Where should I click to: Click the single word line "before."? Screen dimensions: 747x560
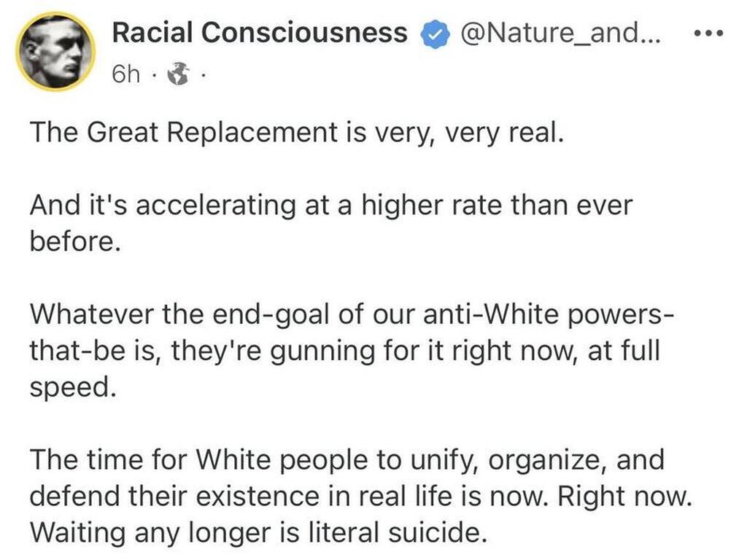74,241
